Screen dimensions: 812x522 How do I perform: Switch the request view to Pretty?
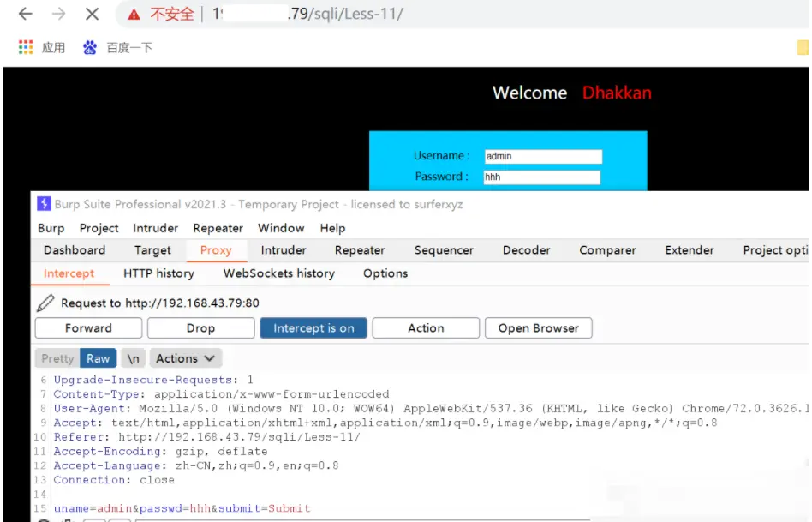(x=57, y=357)
